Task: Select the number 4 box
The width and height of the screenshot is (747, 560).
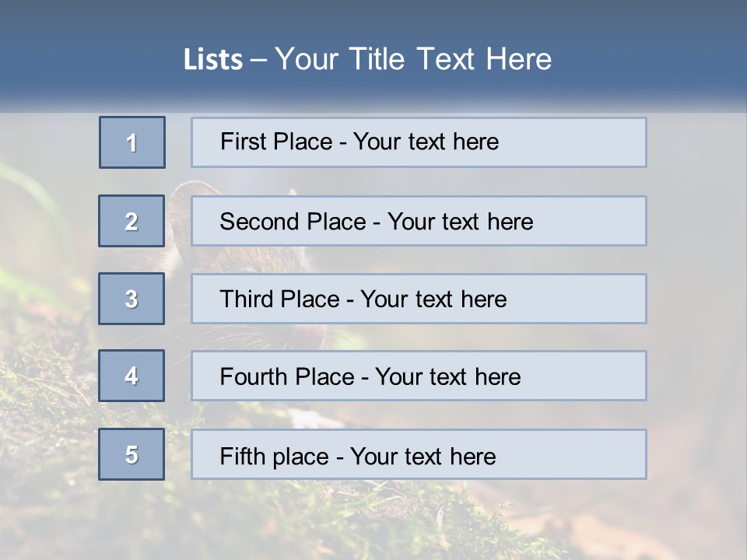Action: click(132, 376)
